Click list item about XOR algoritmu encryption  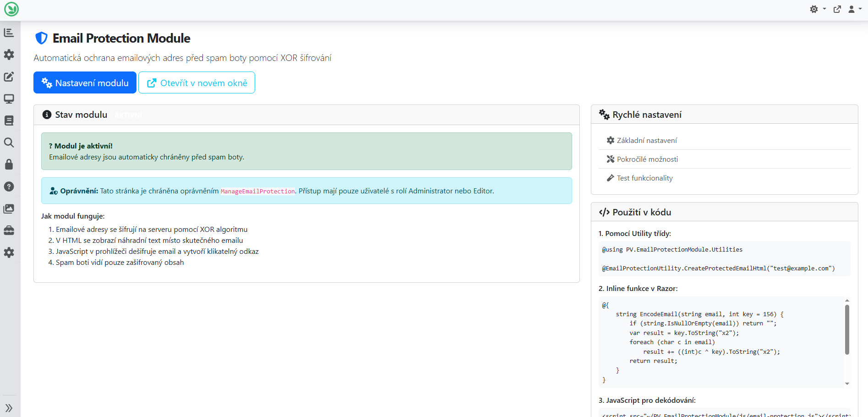pyautogui.click(x=152, y=229)
